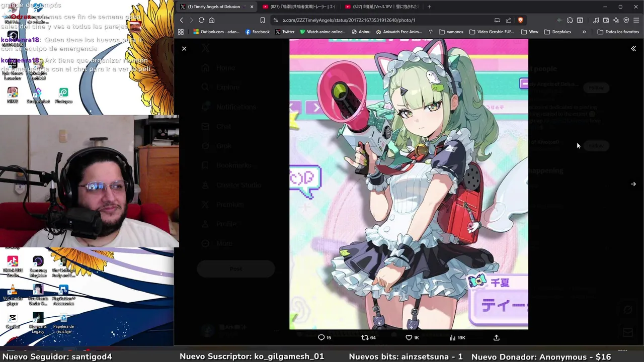The width and height of the screenshot is (644, 362).
Task: Expand the Deepfakes bookmark folder
Action: (x=557, y=32)
